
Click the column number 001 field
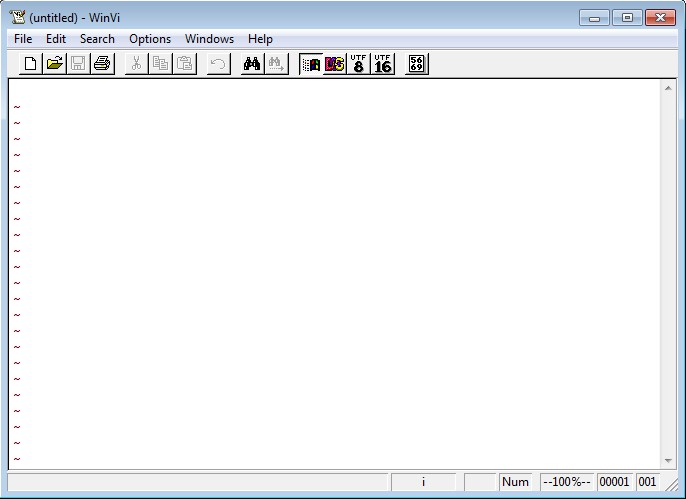click(648, 482)
